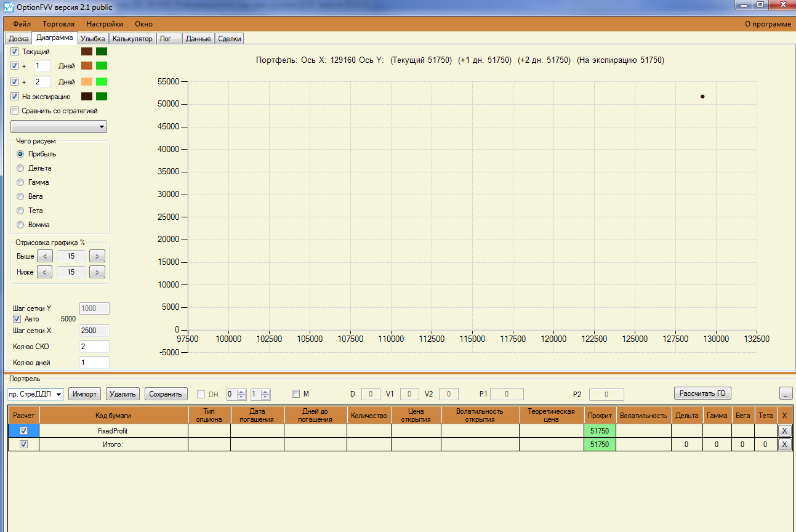Click the Рассчитать ГО button
The height and width of the screenshot is (532, 796).
click(x=702, y=393)
